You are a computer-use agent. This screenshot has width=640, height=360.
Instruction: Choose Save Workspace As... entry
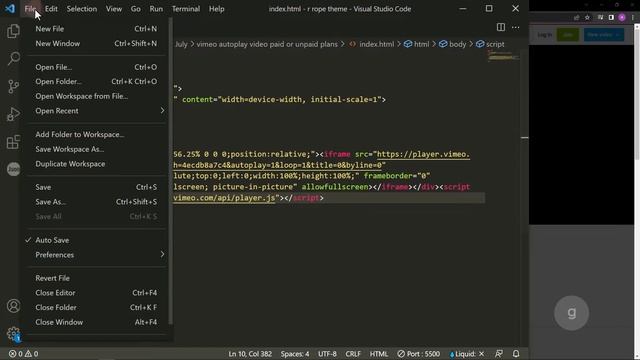click(96, 149)
